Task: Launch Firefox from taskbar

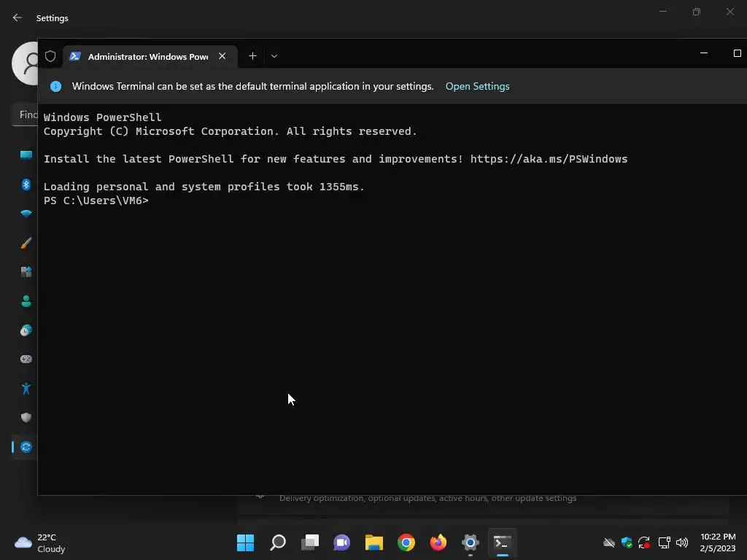Action: 438,542
